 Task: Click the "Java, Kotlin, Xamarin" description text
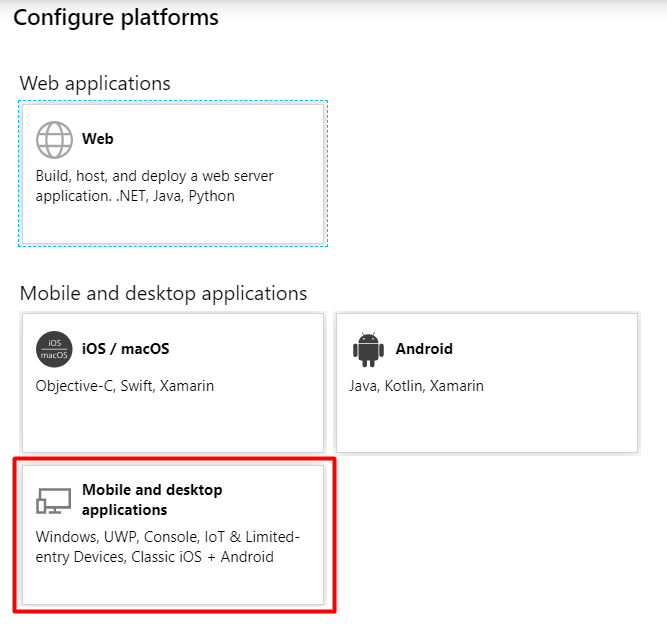pos(416,386)
